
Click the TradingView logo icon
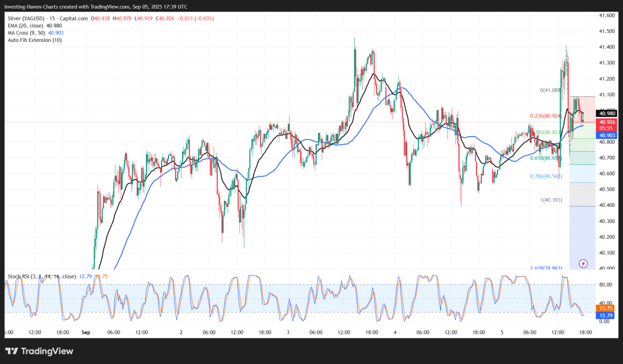(x=39, y=351)
